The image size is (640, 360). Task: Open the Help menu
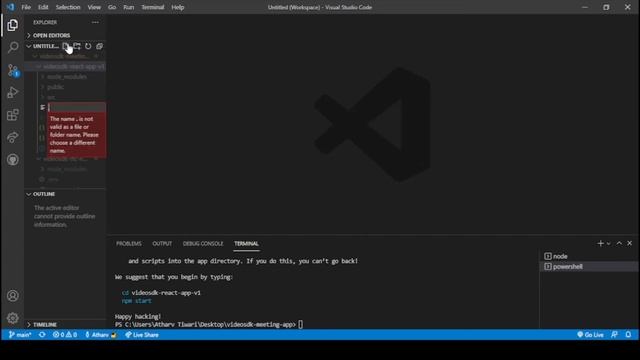click(178, 7)
